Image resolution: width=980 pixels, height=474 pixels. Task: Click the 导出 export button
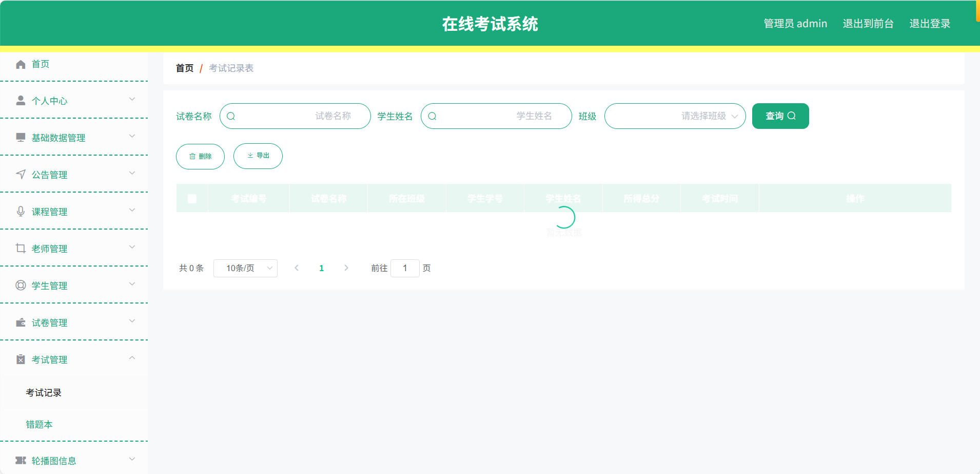[x=258, y=156]
